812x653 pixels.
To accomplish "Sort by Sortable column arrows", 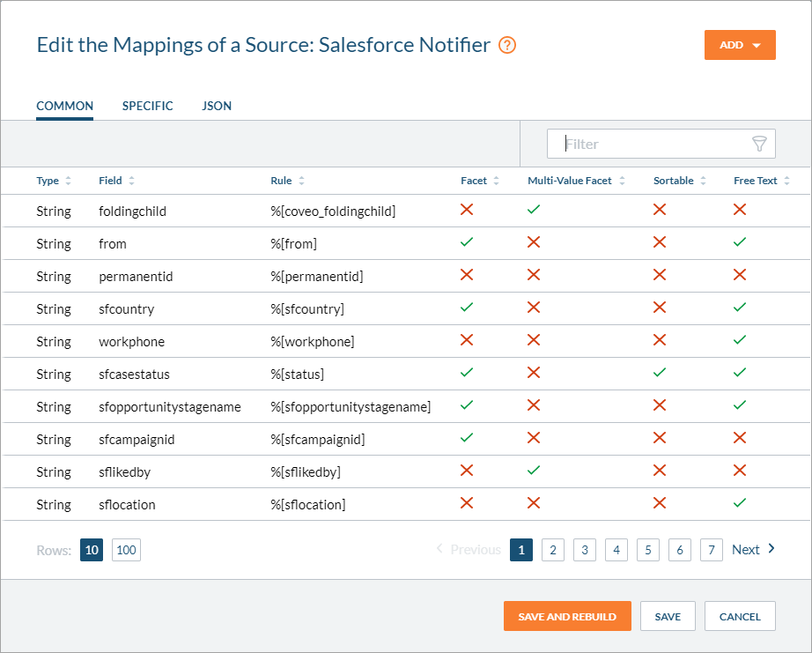I will click(703, 181).
